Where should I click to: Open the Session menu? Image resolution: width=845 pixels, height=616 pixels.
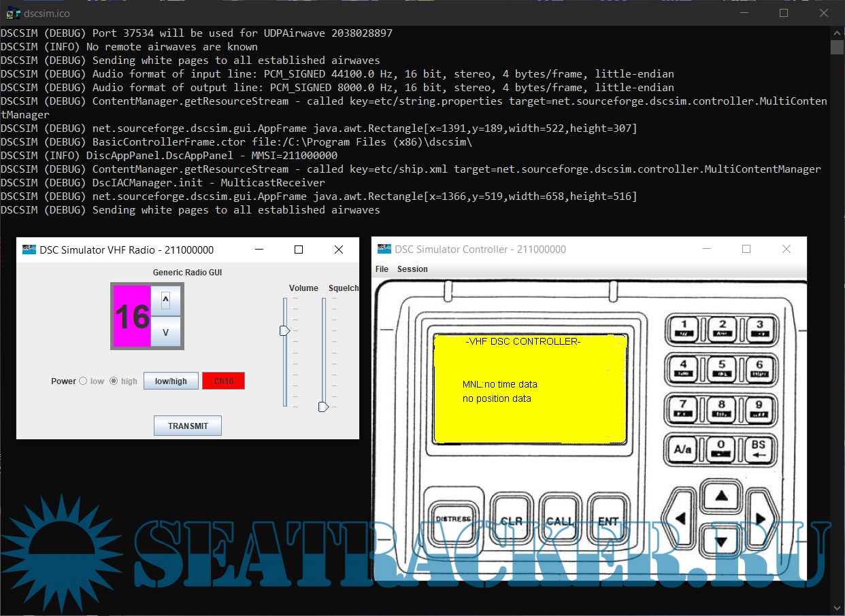[x=412, y=269]
